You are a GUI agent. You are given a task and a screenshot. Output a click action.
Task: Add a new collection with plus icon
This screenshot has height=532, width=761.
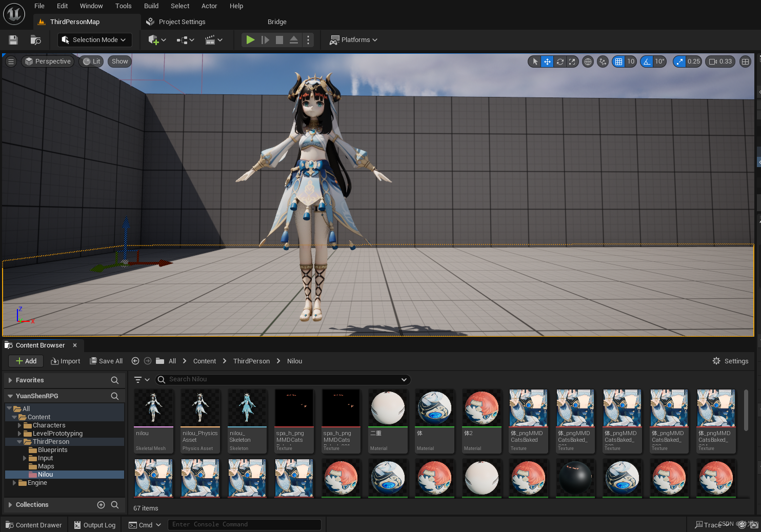(x=101, y=505)
